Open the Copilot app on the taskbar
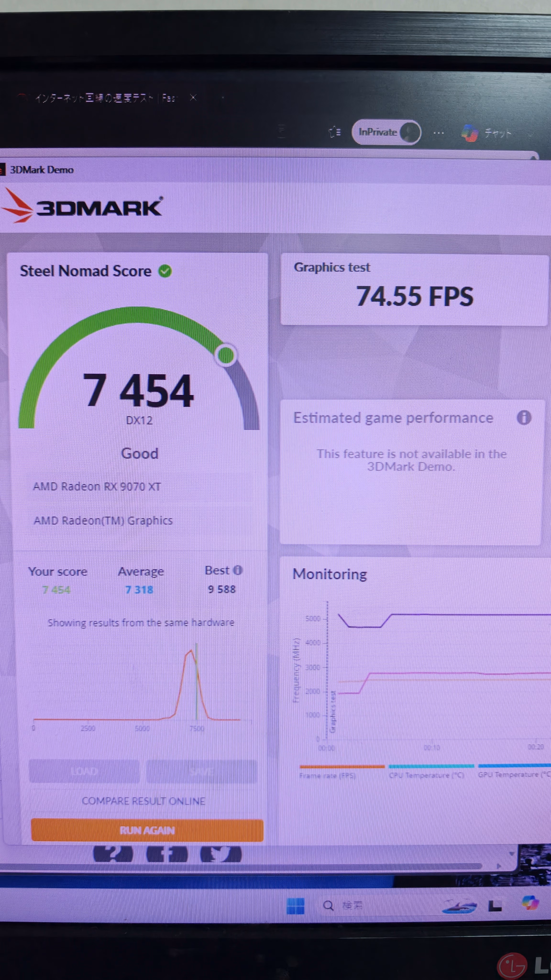Screen dimensions: 551x980 pyautogui.click(x=530, y=903)
